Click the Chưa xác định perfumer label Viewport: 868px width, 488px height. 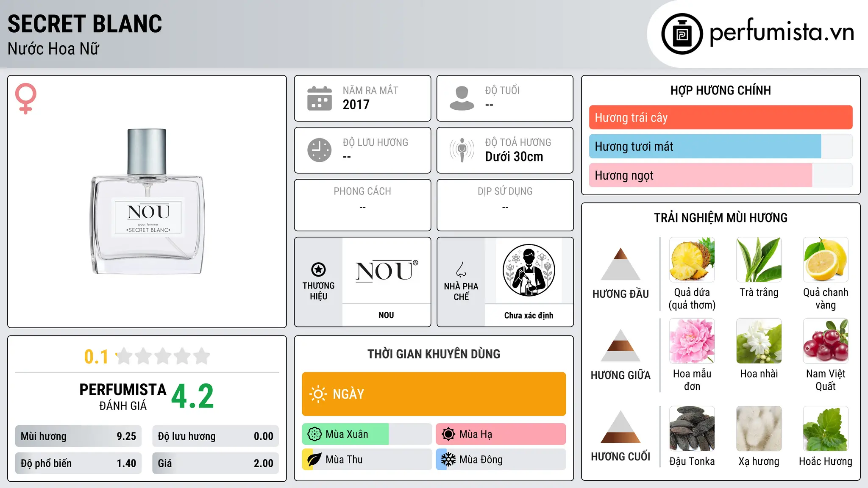[529, 315]
